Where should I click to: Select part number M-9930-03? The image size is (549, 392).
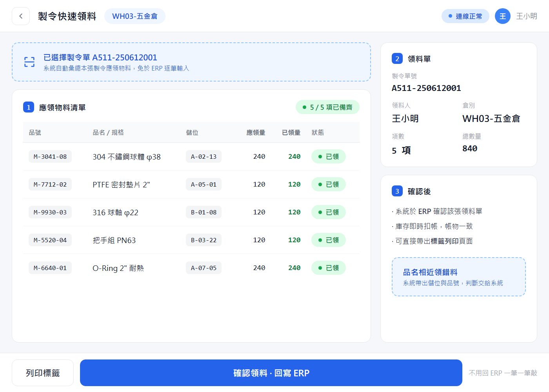click(x=50, y=212)
